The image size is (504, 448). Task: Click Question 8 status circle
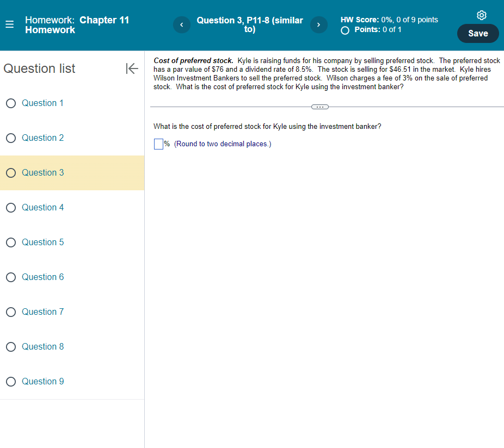[x=11, y=347]
